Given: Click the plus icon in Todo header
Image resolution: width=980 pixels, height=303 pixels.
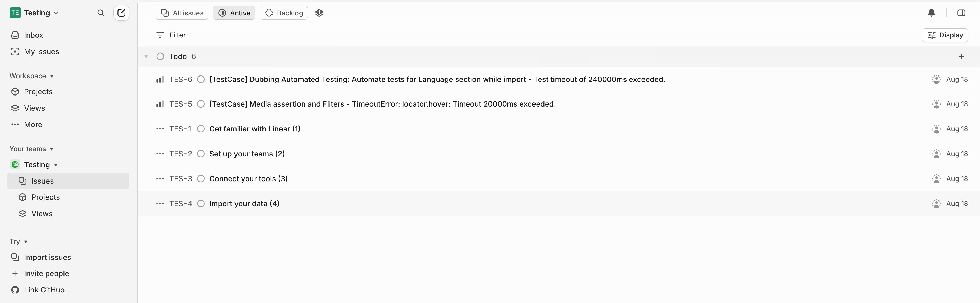Looking at the screenshot, I should [x=961, y=57].
